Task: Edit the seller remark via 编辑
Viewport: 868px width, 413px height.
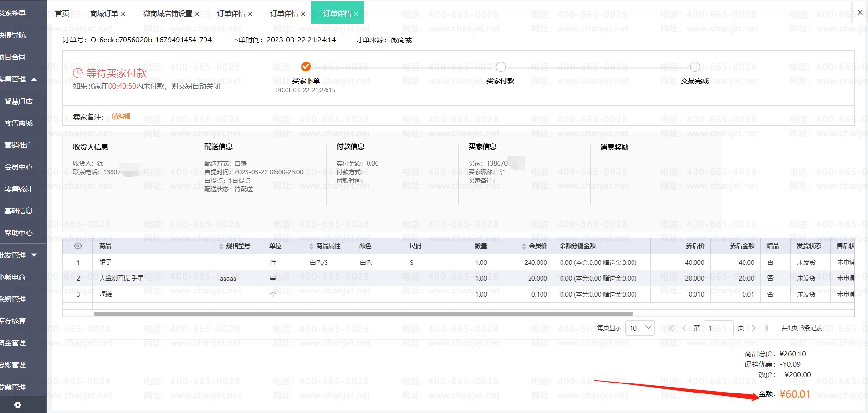Action: 121,116
